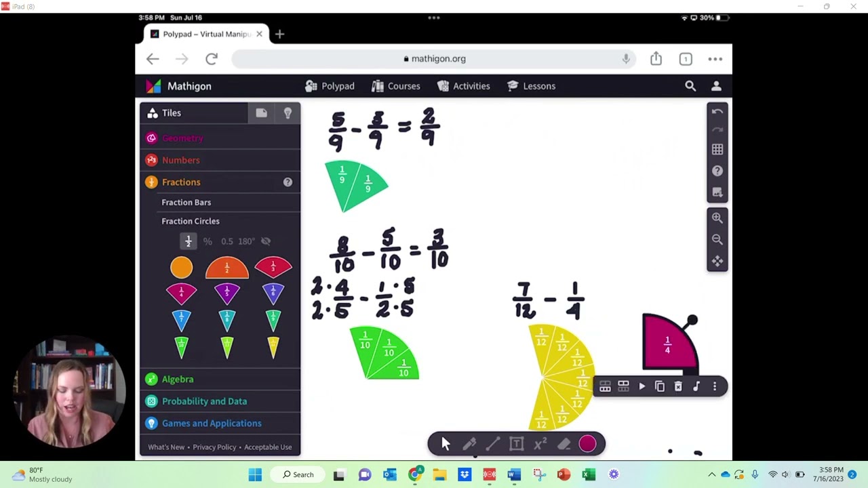Open Fraction Circles section
868x488 pixels.
coord(191,221)
